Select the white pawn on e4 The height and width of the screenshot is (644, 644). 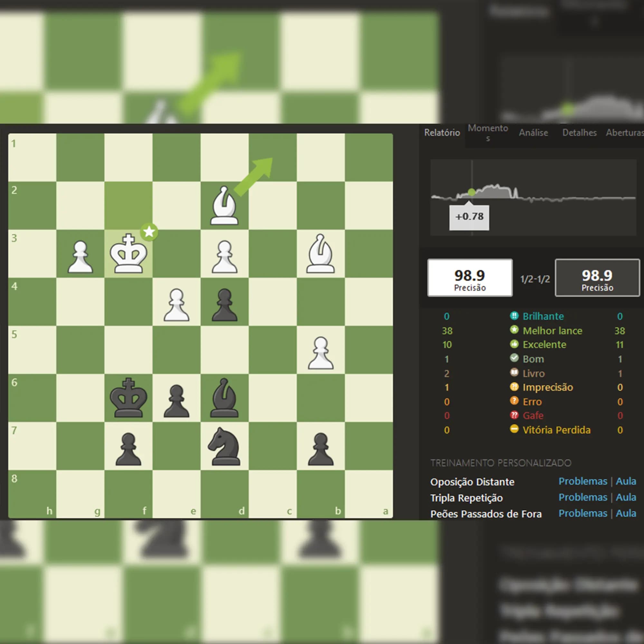pos(176,305)
